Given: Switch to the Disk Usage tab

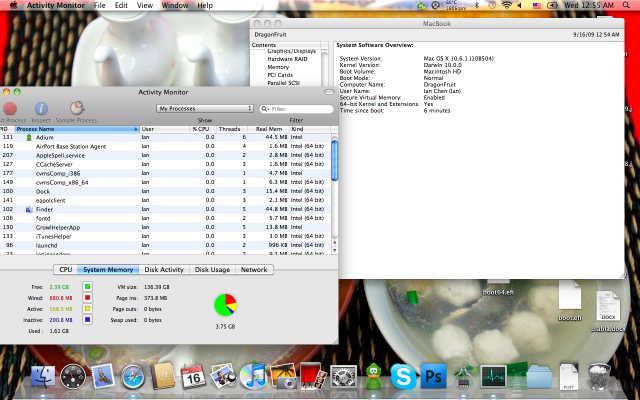Looking at the screenshot, I should 212,269.
